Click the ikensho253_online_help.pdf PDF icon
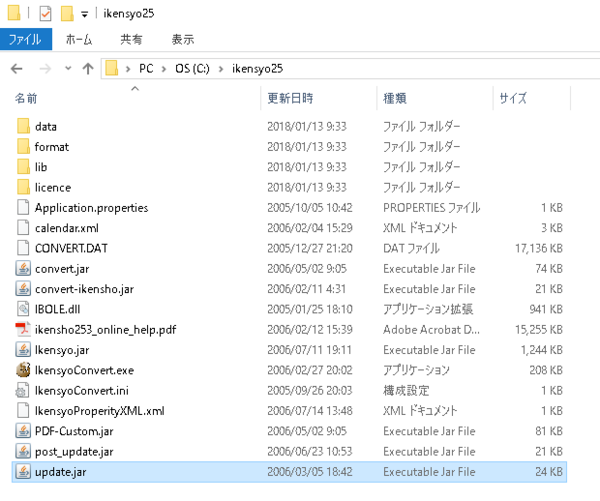 coord(23,329)
